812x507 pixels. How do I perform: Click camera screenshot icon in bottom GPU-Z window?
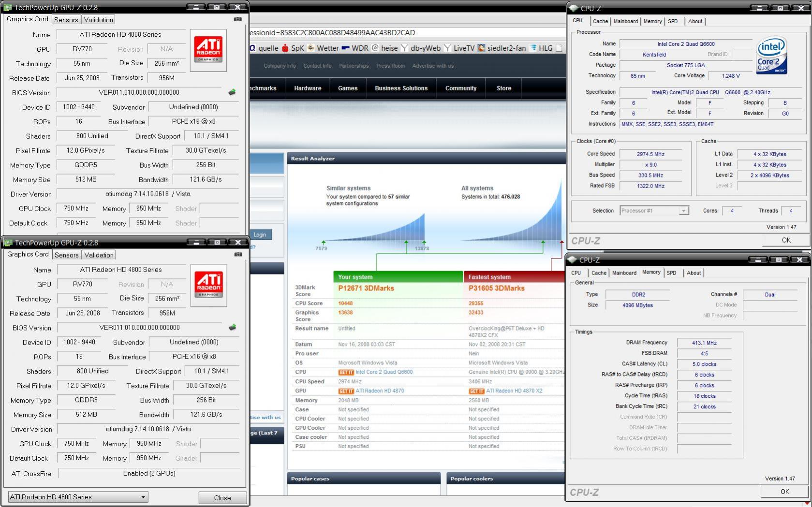point(238,254)
